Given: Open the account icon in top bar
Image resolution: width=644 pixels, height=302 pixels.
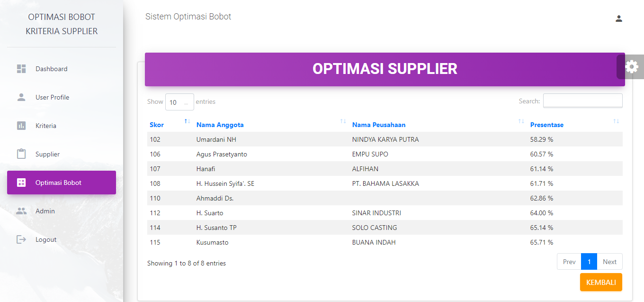Looking at the screenshot, I should pos(618,19).
